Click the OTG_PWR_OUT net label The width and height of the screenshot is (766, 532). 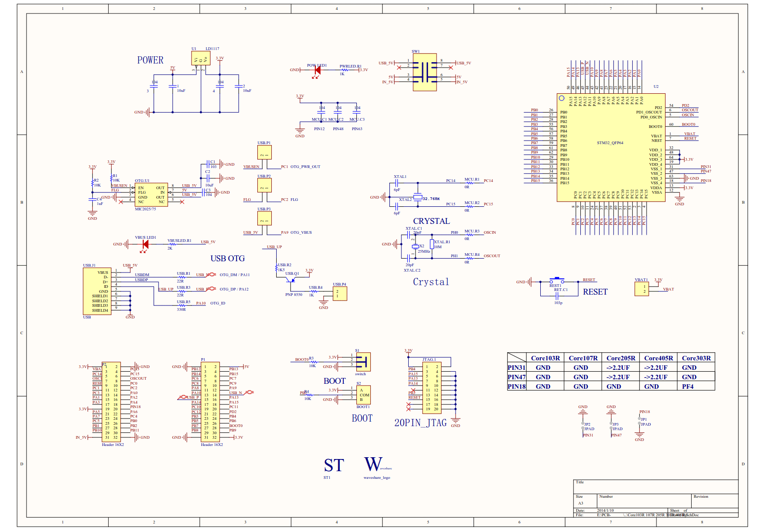tap(305, 167)
